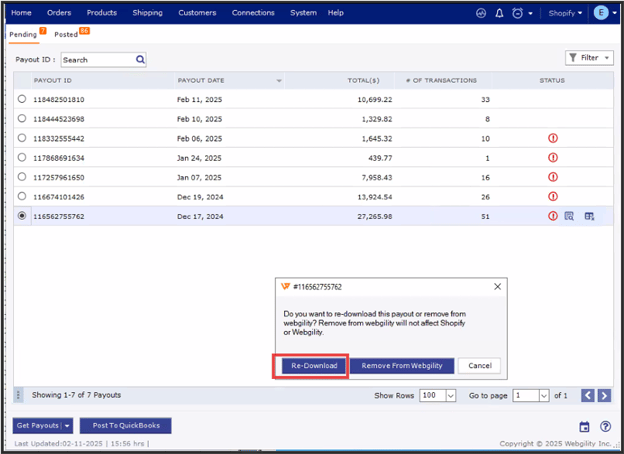Click the scheduler alarm clock icon
Viewport: 624px width, 454px height.
coord(518,13)
